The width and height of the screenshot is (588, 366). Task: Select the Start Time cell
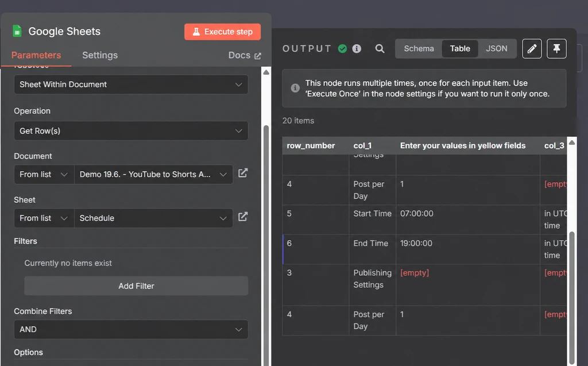[x=372, y=219]
